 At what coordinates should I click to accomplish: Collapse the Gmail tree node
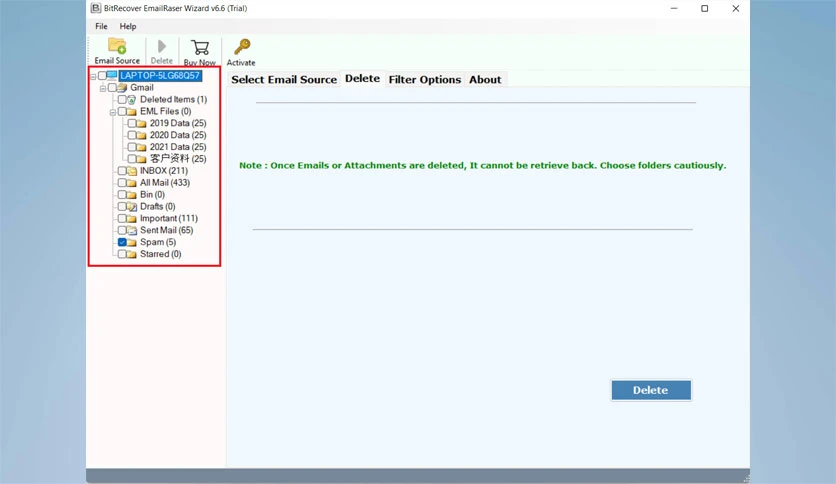[103, 88]
